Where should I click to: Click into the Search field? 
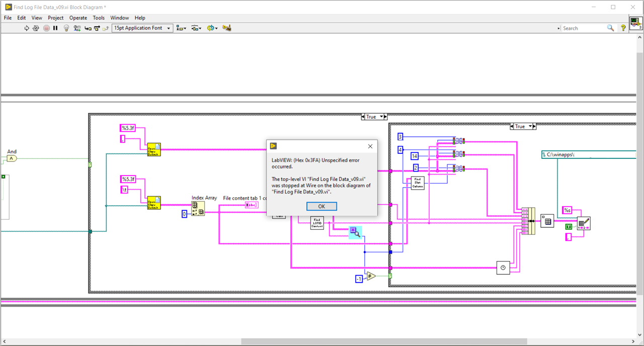pos(584,28)
